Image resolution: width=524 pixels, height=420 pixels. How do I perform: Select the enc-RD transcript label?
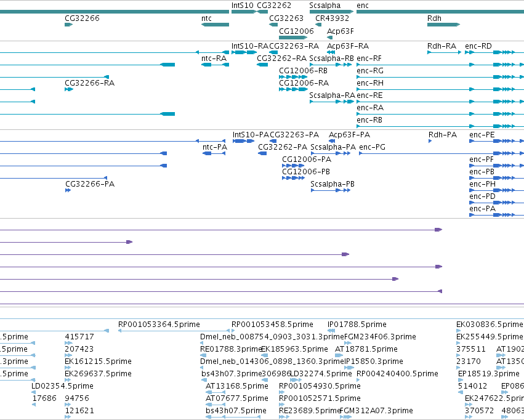point(478,46)
